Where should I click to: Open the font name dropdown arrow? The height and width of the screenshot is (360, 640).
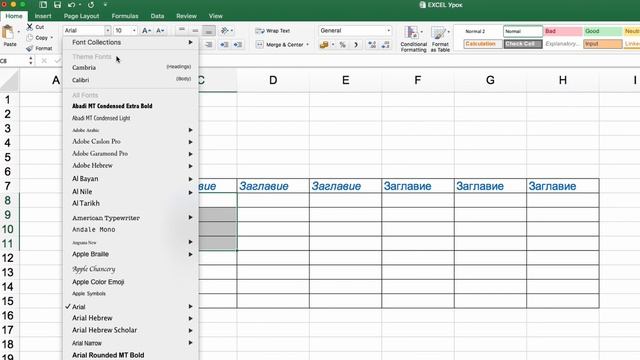(108, 31)
